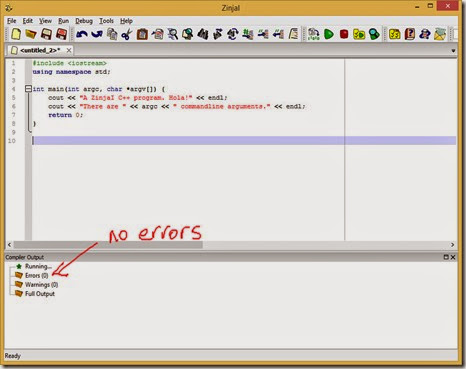The width and height of the screenshot is (466, 369).
Task: Open the Full Output tree item
Action: click(40, 294)
